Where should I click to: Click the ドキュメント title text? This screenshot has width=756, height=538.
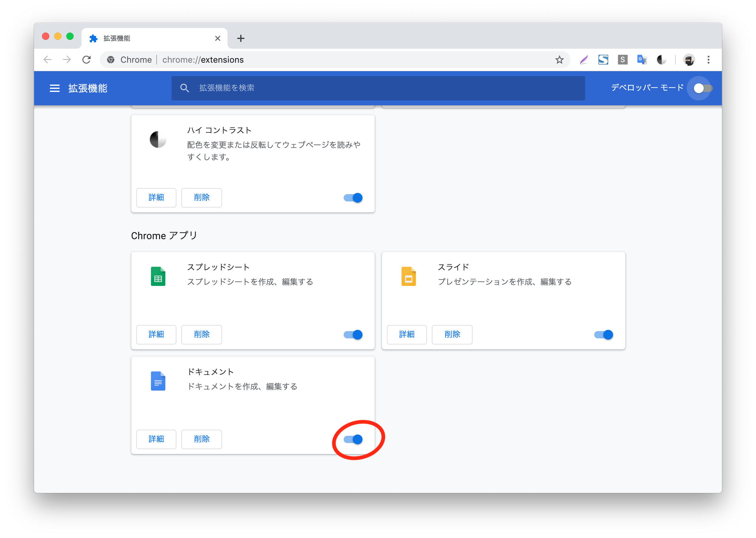click(x=210, y=372)
